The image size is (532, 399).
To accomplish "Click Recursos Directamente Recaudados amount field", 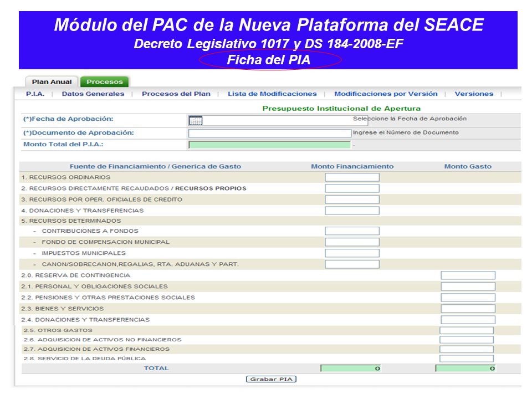I will click(352, 188).
